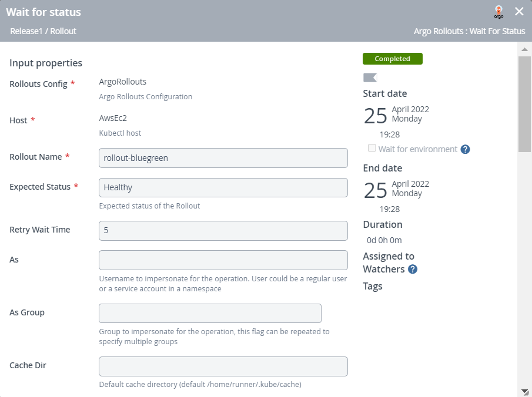Open the Watchers help icon
The image size is (532, 397).
pos(413,269)
